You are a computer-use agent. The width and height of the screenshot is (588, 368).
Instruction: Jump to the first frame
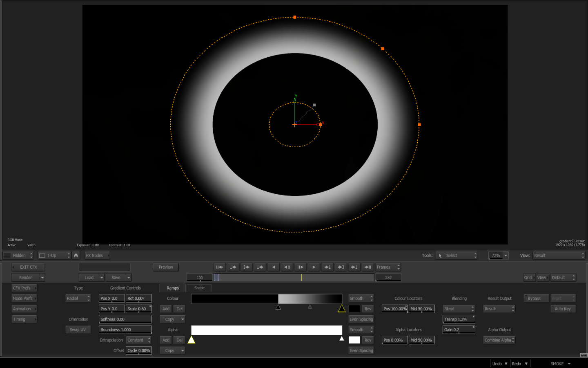pos(219,267)
